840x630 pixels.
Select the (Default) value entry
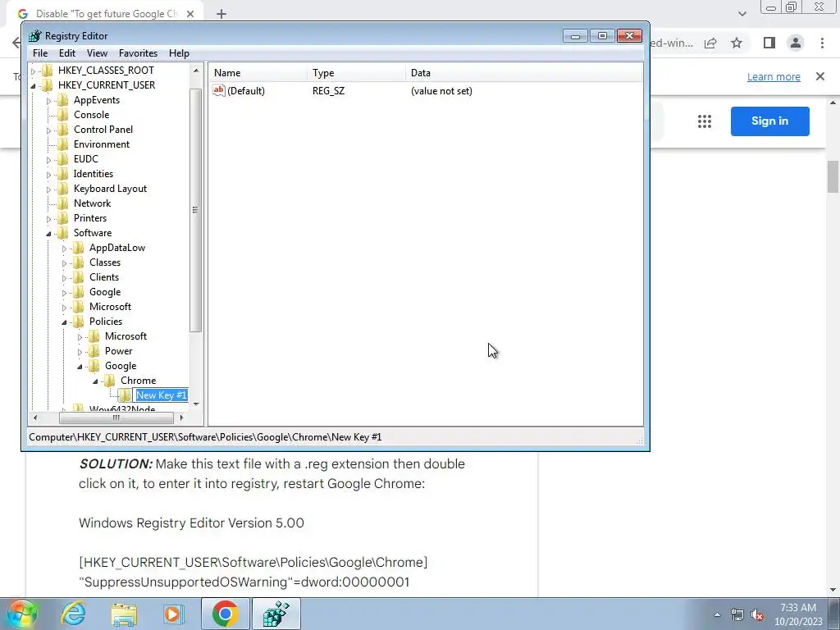246,90
